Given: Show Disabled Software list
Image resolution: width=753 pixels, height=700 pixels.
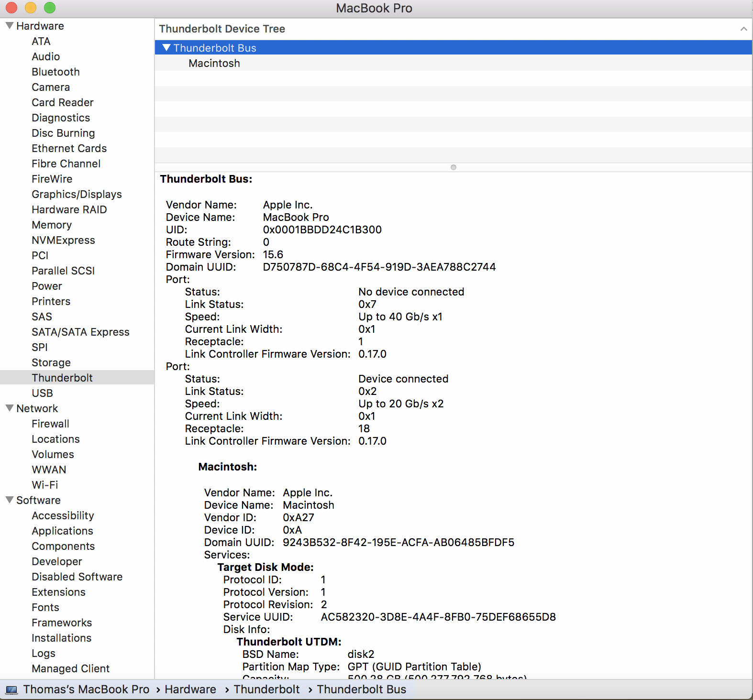Looking at the screenshot, I should (x=78, y=577).
